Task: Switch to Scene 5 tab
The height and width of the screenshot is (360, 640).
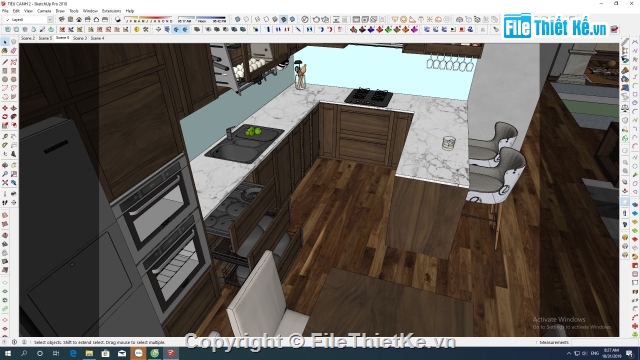Action: click(x=45, y=38)
